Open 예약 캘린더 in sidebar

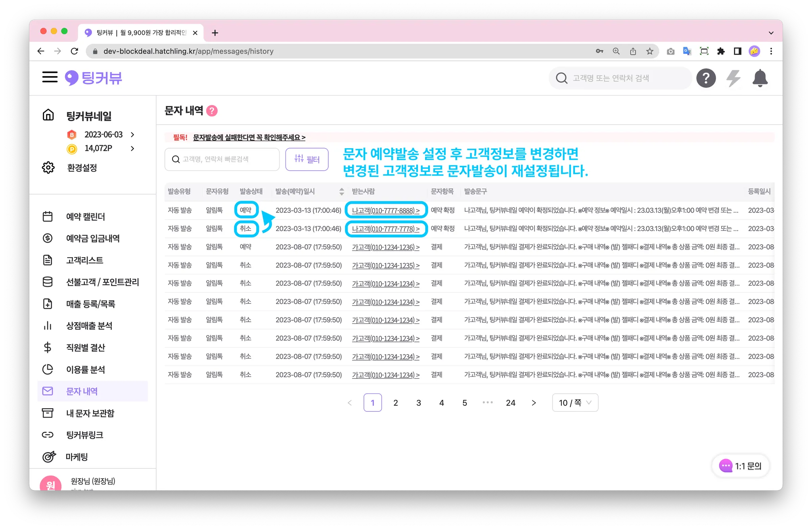85,217
